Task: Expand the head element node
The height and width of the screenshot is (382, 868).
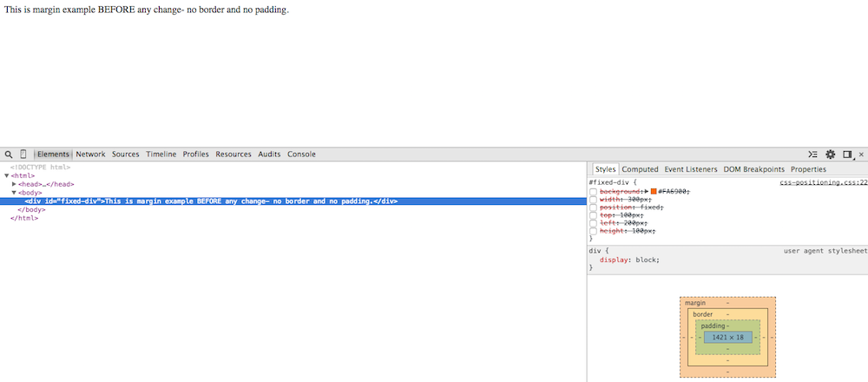Action: tap(14, 184)
